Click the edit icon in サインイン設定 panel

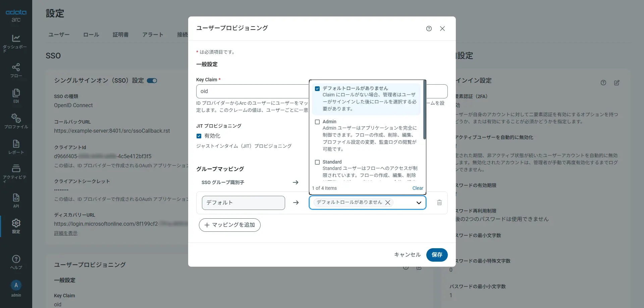click(617, 83)
